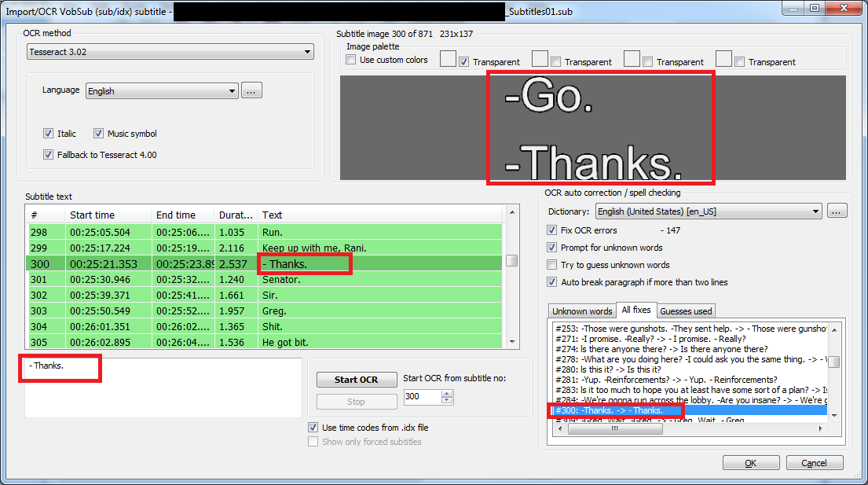The width and height of the screenshot is (868, 485).
Task: Click the "..." button next to Language
Action: point(251,90)
